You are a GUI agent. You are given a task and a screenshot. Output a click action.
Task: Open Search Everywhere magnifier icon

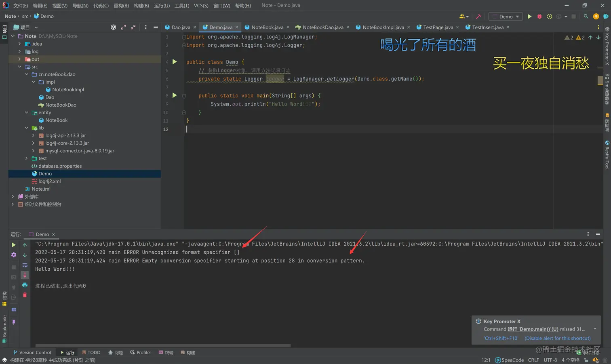click(586, 17)
